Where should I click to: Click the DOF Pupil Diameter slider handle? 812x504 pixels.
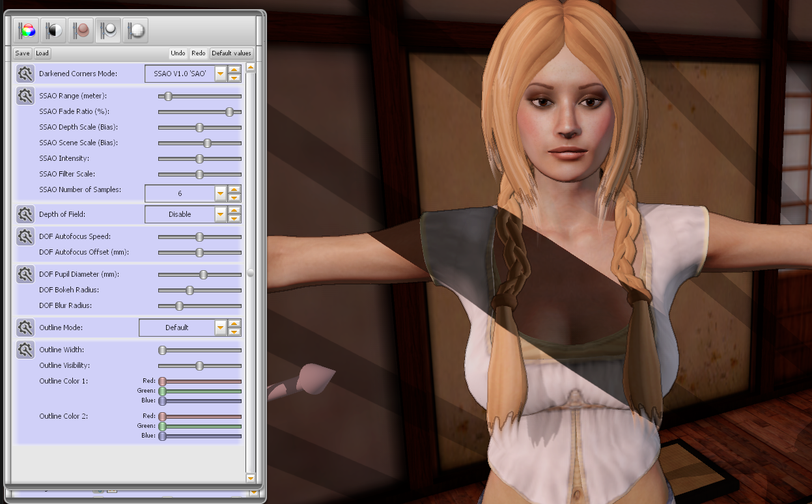[x=203, y=275]
